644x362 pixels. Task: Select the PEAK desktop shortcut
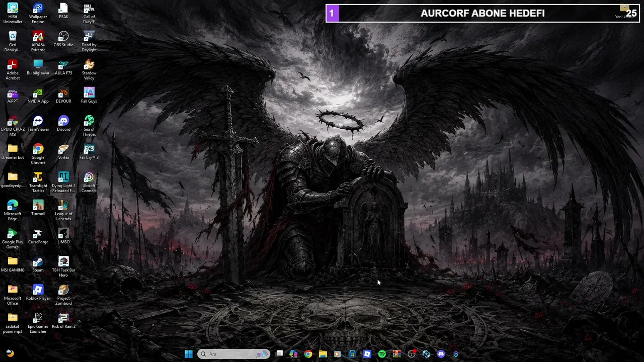pos(63,11)
